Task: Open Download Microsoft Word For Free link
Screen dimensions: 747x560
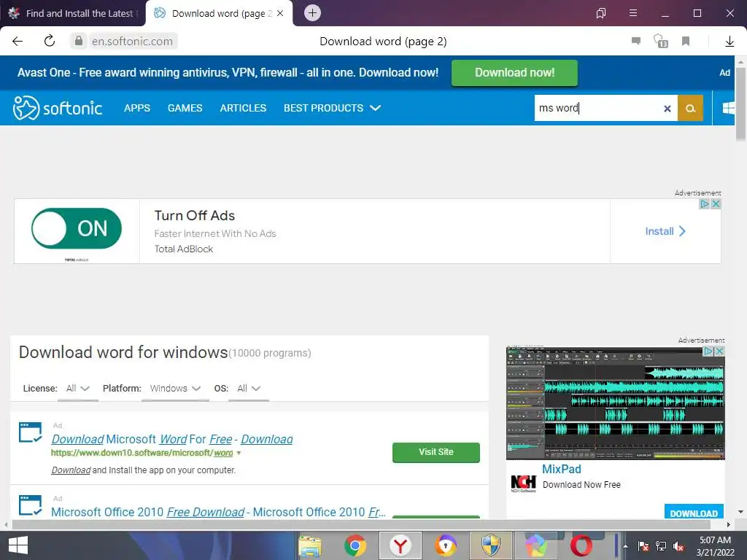Action: tap(172, 439)
